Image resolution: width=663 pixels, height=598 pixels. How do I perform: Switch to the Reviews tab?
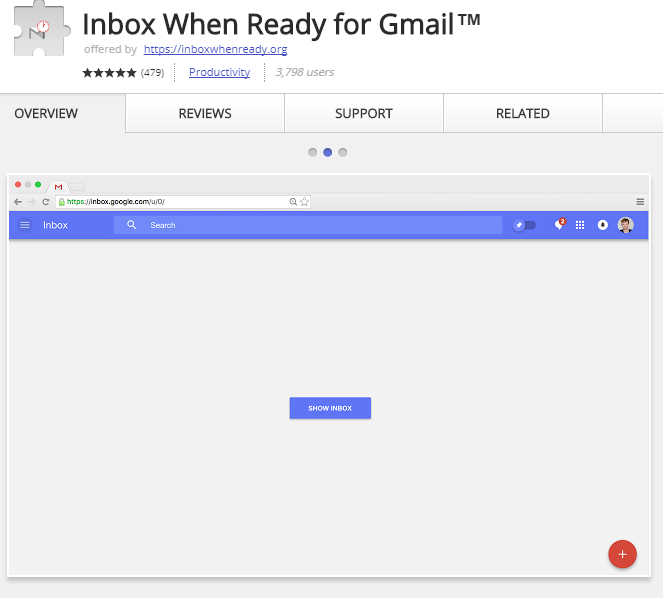(205, 113)
